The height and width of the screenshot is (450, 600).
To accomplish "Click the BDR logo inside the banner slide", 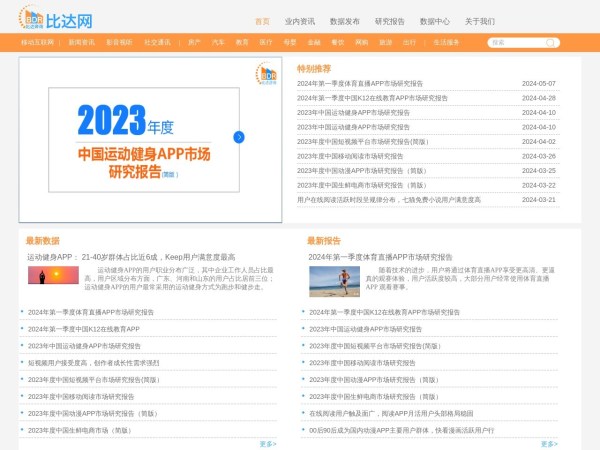I will pyautogui.click(x=268, y=72).
